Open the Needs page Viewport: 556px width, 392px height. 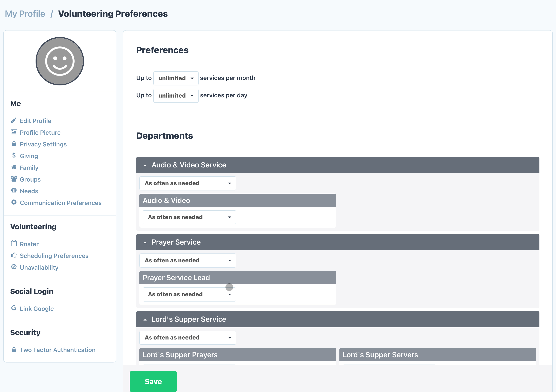(29, 191)
